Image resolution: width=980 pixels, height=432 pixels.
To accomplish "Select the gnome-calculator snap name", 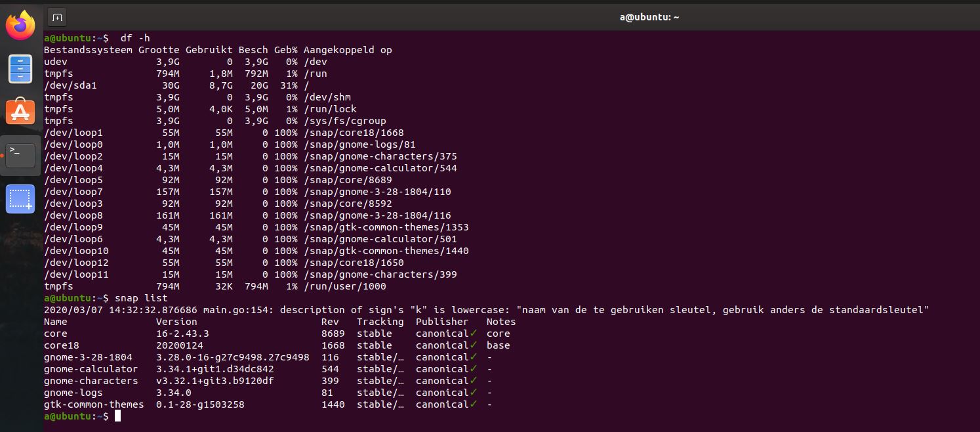I will click(91, 369).
